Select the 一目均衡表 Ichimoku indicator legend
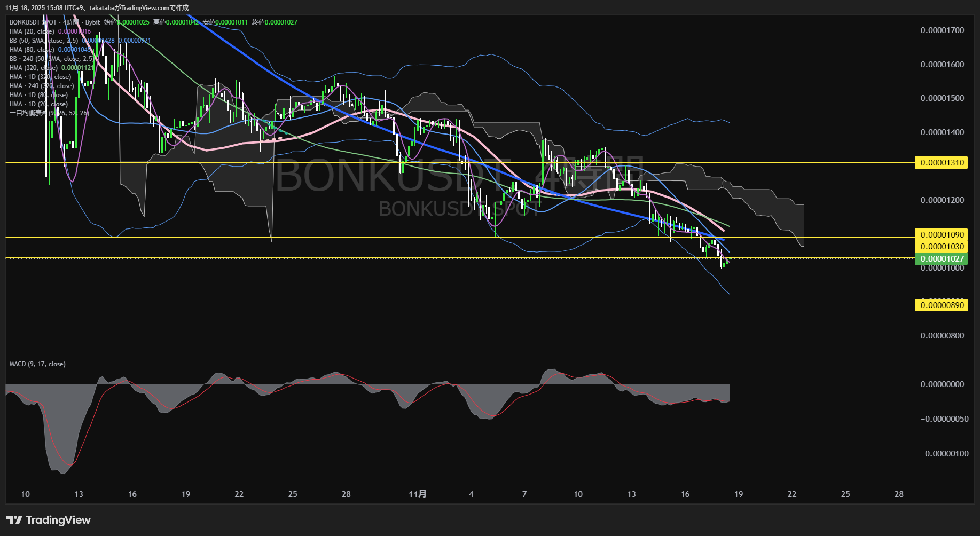980x536 pixels. pyautogui.click(x=49, y=113)
